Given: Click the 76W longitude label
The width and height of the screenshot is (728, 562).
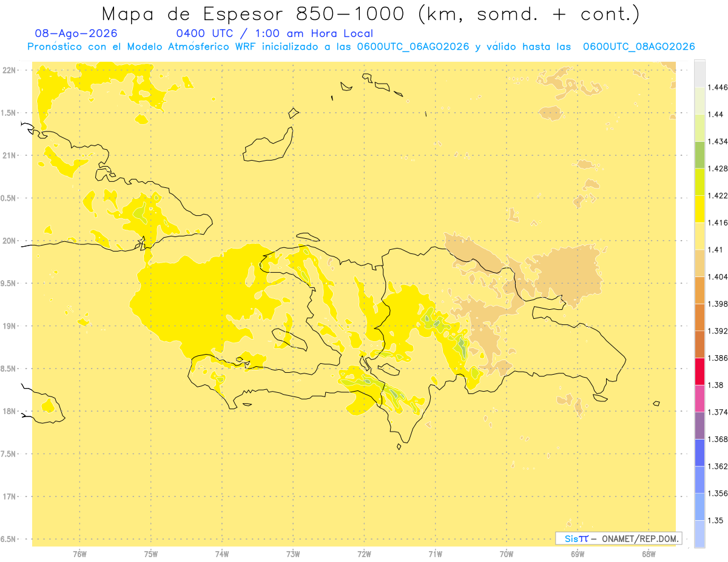Looking at the screenshot, I should click(x=79, y=554).
